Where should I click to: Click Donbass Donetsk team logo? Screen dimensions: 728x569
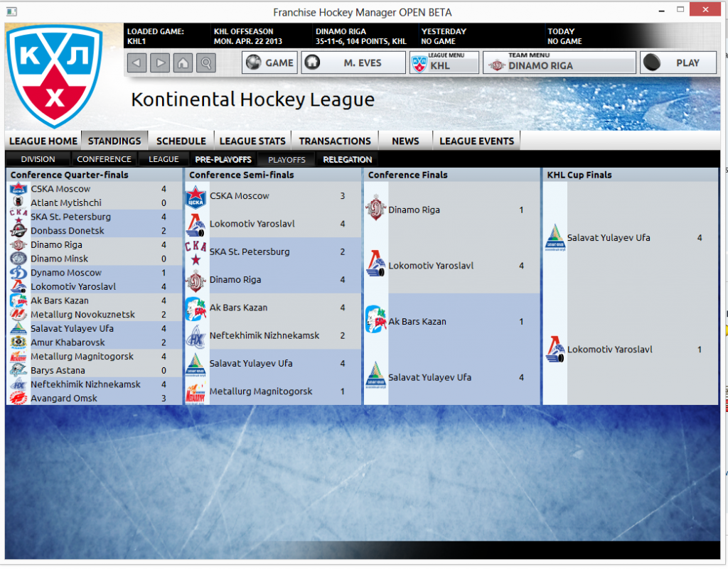click(18, 230)
